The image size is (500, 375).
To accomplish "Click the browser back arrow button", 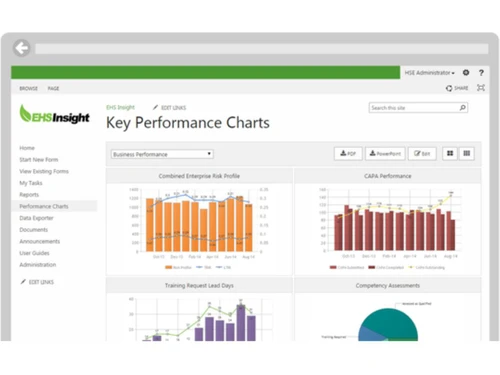I will [x=22, y=48].
